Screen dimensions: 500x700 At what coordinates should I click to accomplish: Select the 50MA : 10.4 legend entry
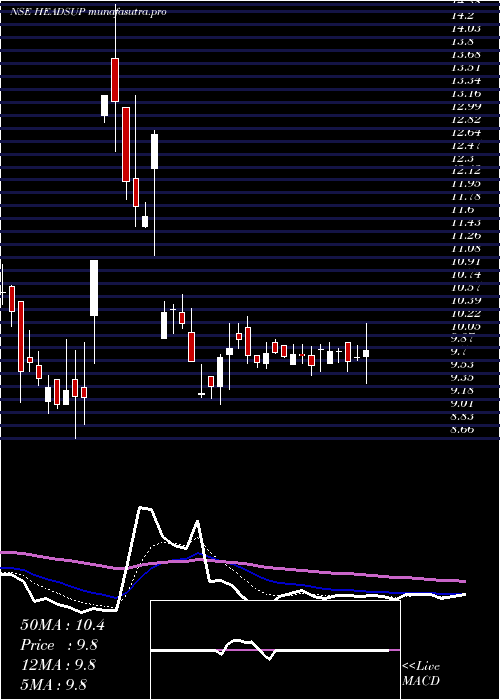tap(62, 625)
